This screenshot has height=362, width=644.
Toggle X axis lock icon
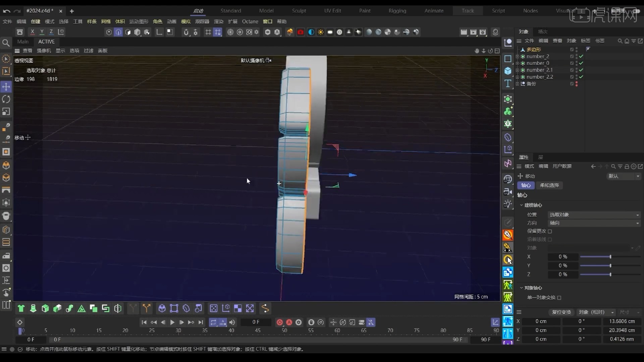(x=33, y=32)
